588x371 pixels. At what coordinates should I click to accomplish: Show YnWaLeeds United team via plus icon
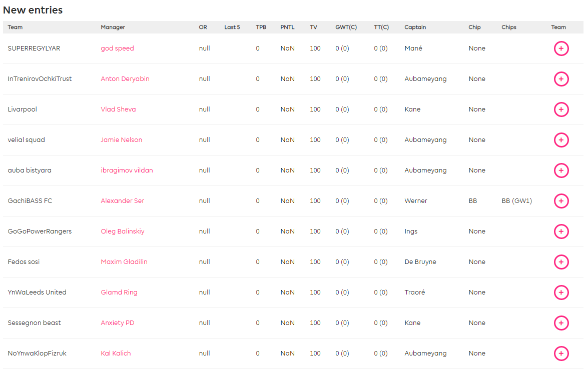click(561, 292)
